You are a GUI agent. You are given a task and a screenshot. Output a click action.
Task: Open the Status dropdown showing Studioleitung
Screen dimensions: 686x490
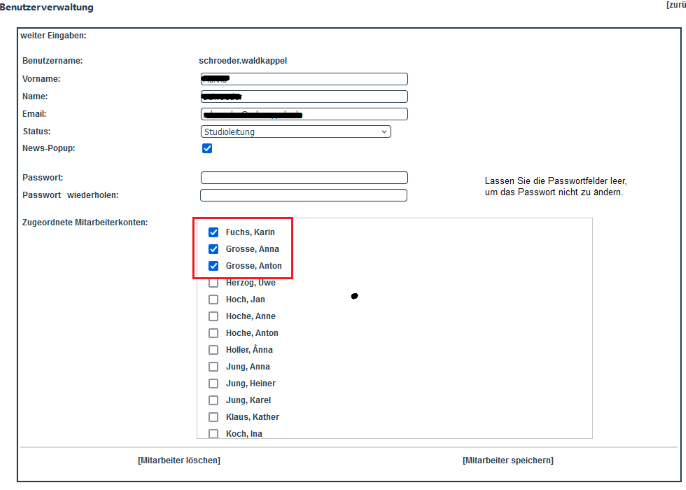pos(295,131)
